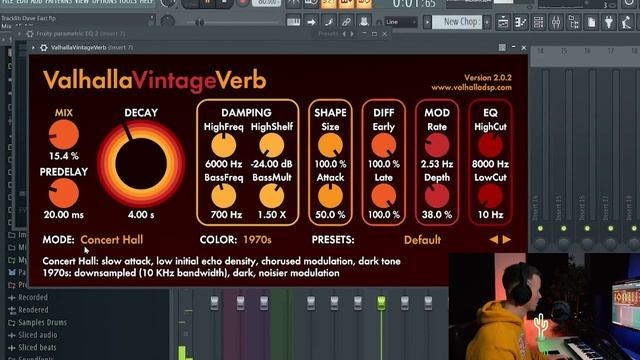The width and height of the screenshot is (640, 360).
Task: Toggle mute LED on mixer Insert 14
Action: click(x=540, y=229)
